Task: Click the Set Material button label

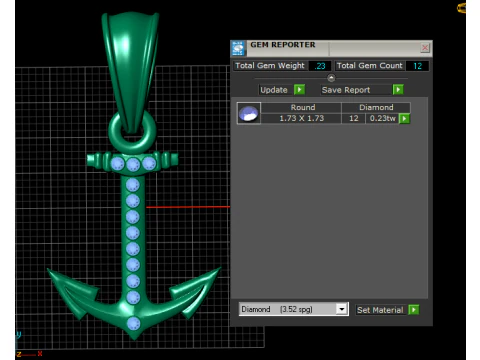Action: click(x=380, y=310)
